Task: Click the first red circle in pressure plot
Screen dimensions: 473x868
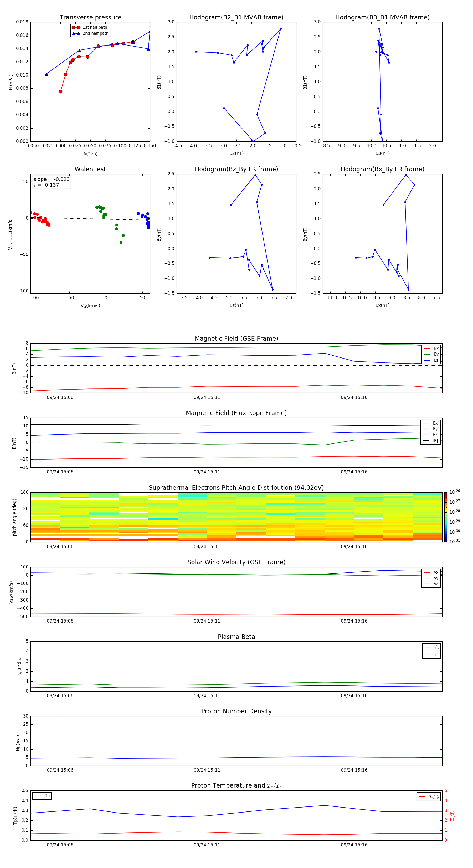Action: click(x=61, y=92)
